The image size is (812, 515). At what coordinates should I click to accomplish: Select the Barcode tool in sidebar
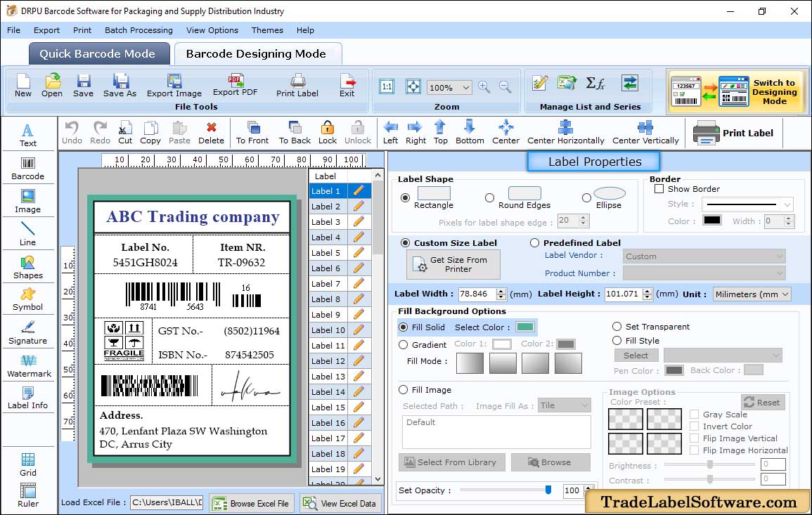(28, 169)
